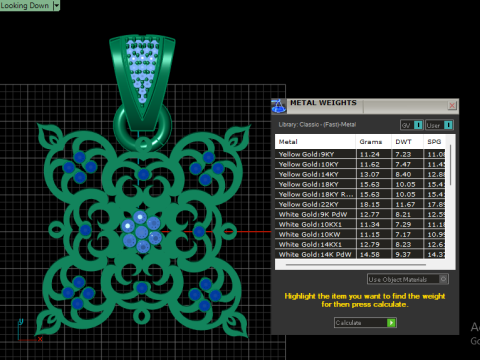Close the Metal Weights panel

click(452, 106)
